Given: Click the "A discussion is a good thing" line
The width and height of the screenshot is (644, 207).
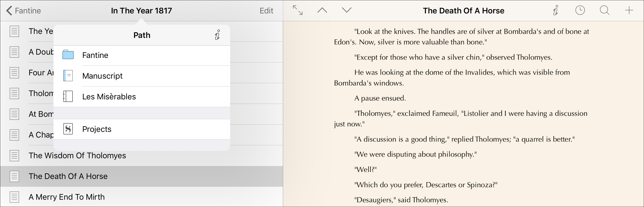Looking at the screenshot, I should [465, 139].
